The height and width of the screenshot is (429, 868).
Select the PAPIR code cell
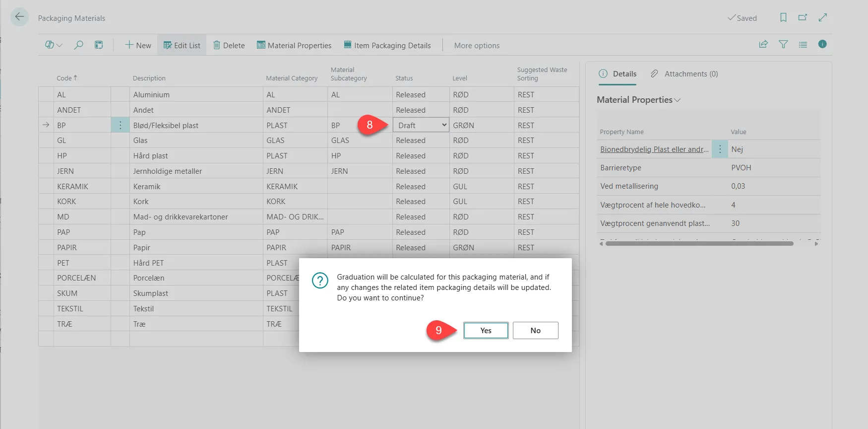pos(82,247)
